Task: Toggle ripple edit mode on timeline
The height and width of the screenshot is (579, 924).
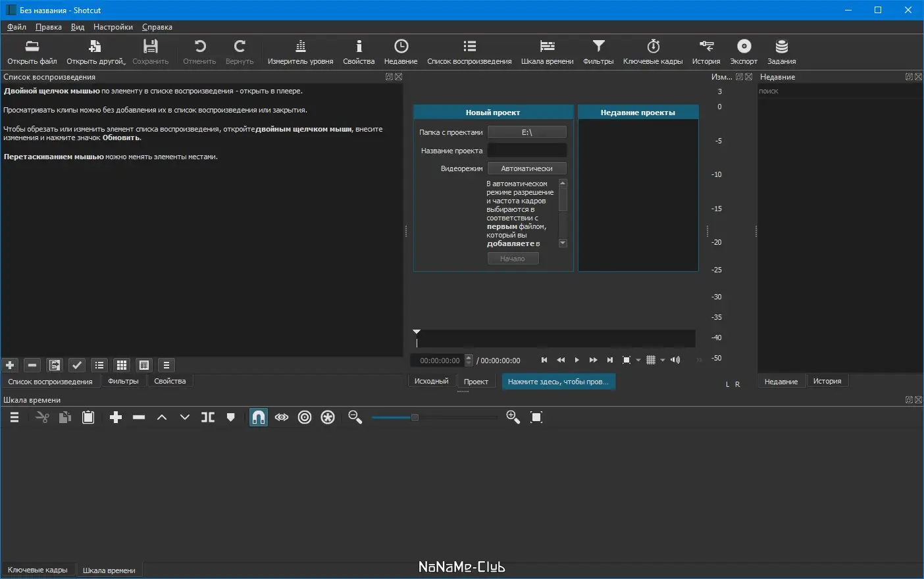Action: click(305, 417)
